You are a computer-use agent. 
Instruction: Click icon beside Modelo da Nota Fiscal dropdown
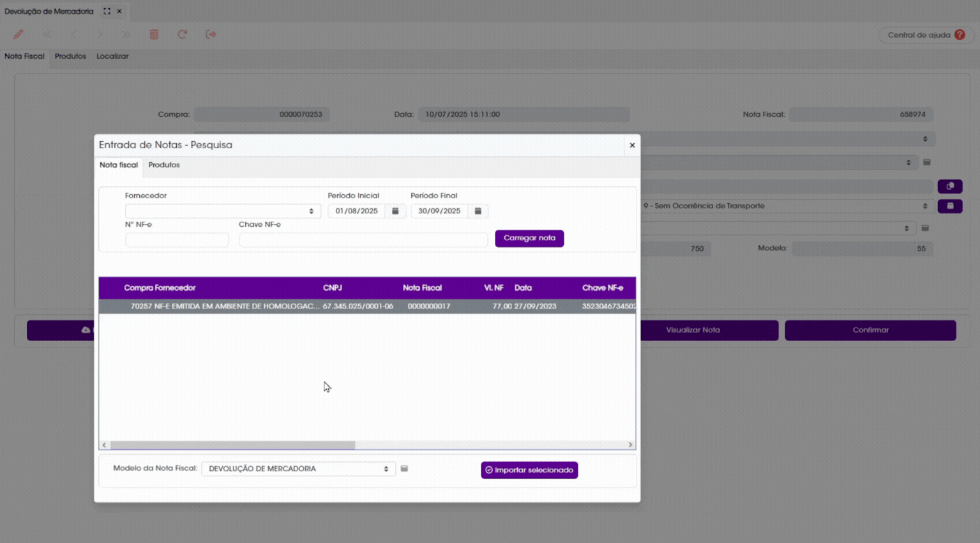(404, 469)
